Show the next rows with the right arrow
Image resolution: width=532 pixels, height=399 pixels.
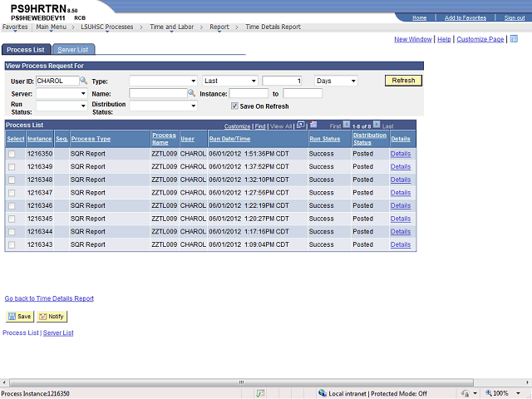pyautogui.click(x=377, y=126)
